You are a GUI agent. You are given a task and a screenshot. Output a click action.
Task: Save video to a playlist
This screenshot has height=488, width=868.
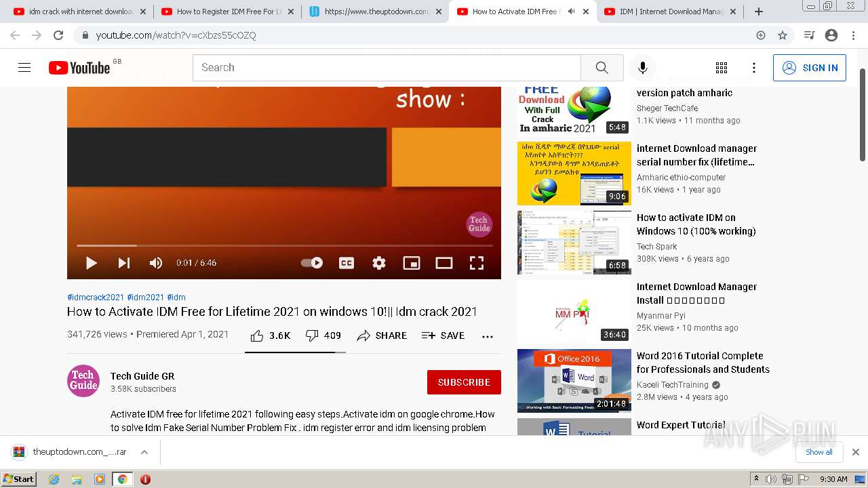(x=443, y=335)
